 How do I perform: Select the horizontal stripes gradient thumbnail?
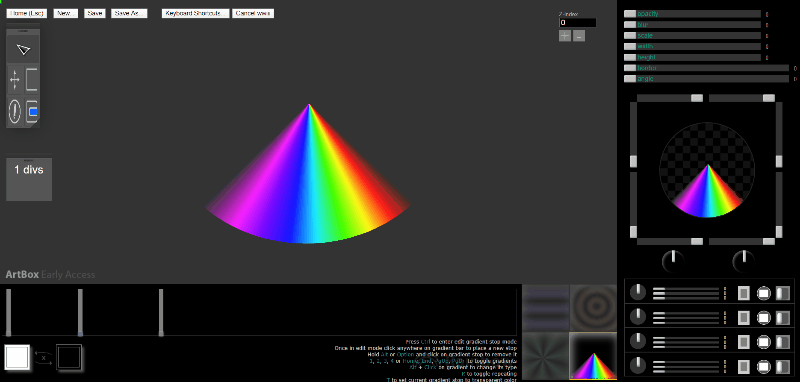tap(545, 308)
